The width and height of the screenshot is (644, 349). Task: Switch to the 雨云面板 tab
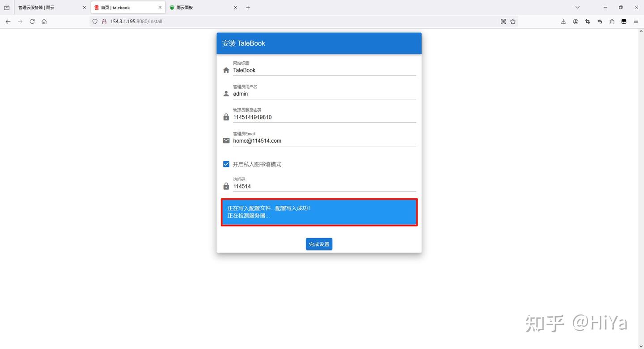tap(203, 8)
